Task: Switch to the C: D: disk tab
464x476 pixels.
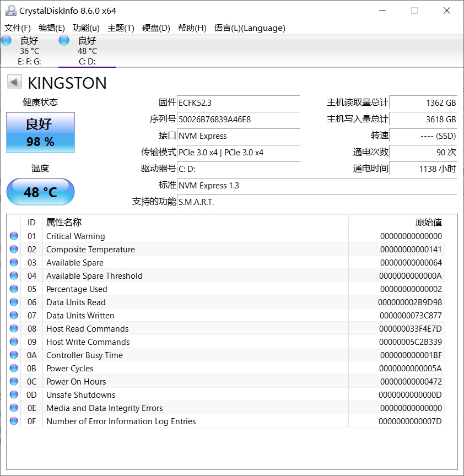Action: coord(87,51)
